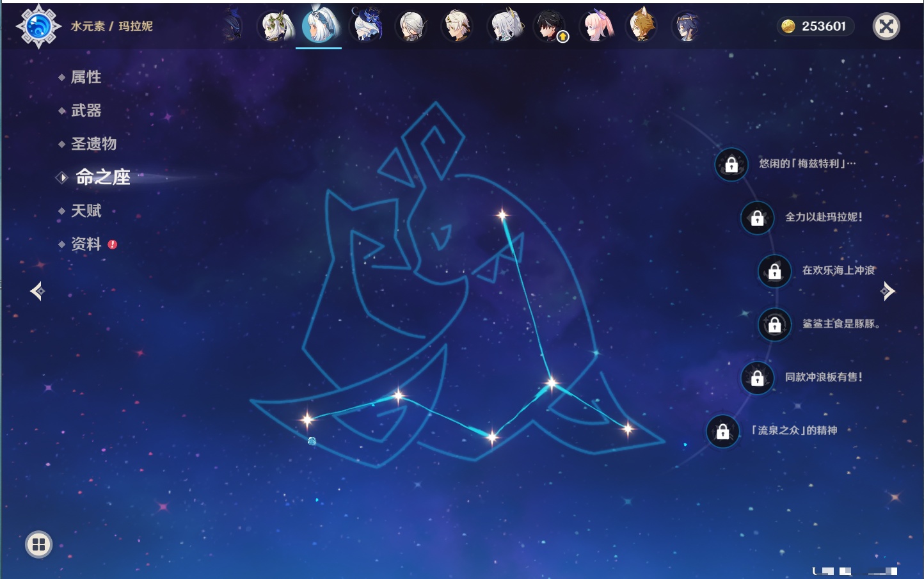Open the 资料 profile menu
Viewport: 924px width, 579px height.
tap(86, 244)
